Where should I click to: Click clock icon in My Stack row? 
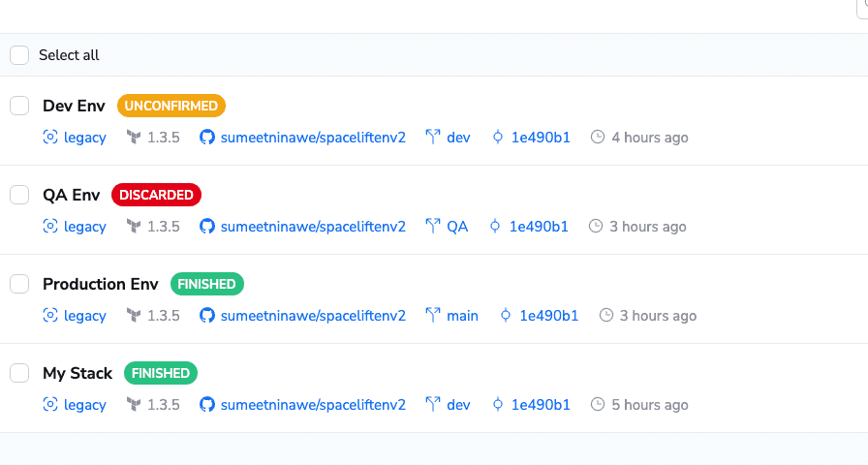coord(598,404)
